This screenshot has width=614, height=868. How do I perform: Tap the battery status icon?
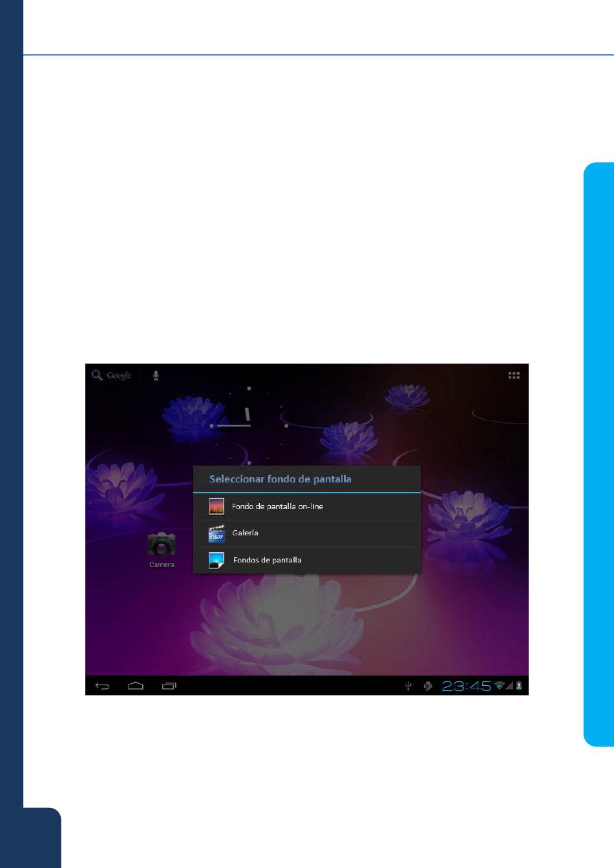519,686
